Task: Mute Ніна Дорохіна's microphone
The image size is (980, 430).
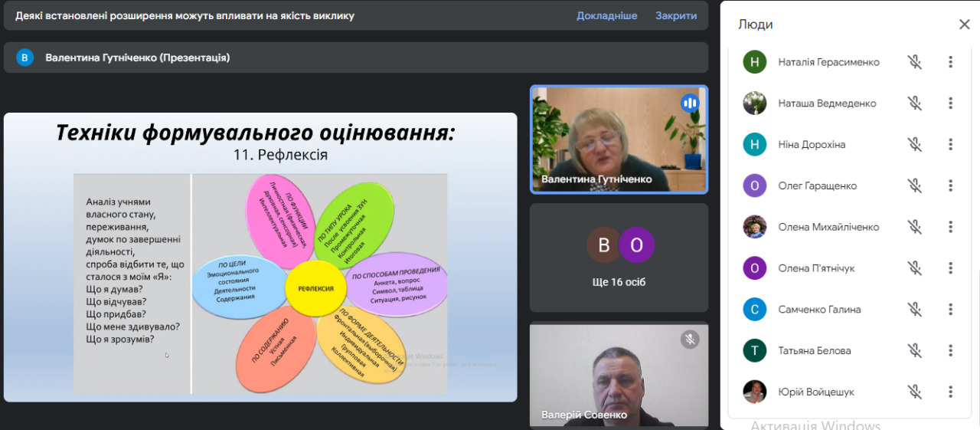Action: point(914,144)
